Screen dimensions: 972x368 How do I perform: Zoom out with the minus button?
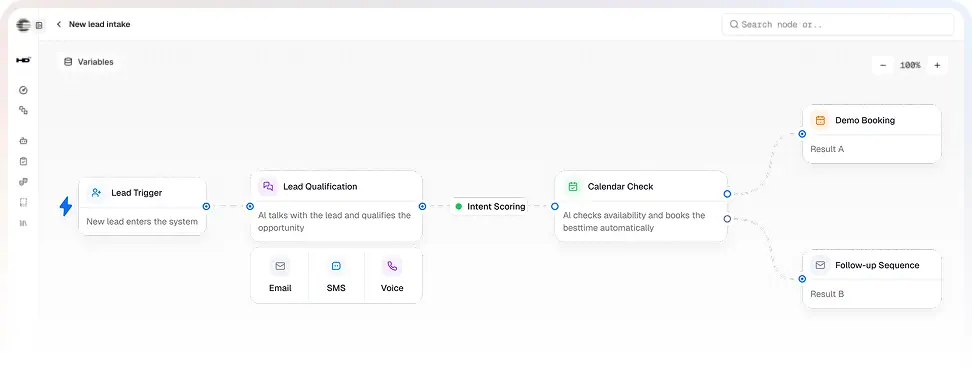(883, 65)
